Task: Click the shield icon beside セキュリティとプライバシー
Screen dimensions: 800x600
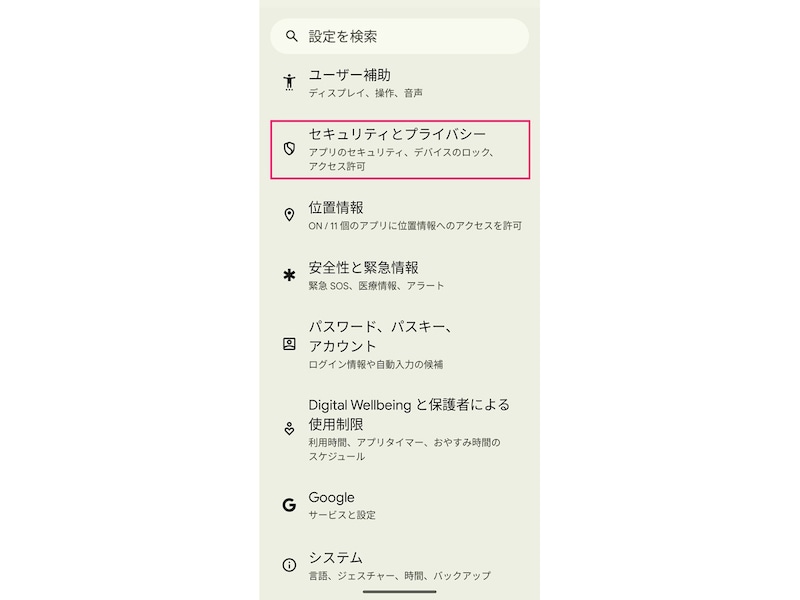Action: coord(288,148)
